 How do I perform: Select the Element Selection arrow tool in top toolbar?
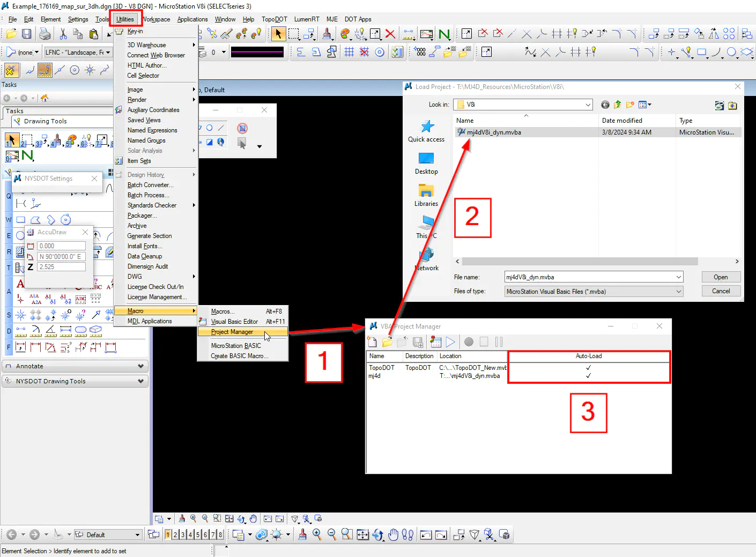(x=278, y=34)
